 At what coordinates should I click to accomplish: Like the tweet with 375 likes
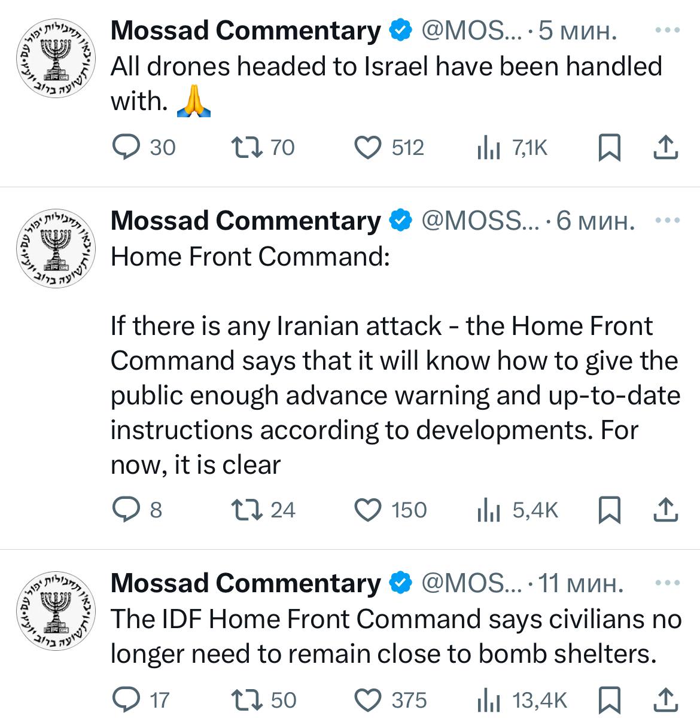[369, 700]
